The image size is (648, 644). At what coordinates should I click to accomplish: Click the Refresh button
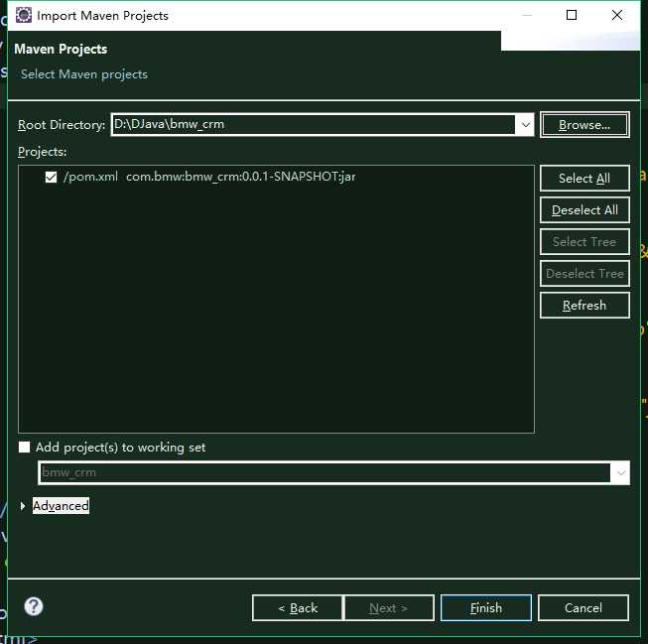coord(584,305)
